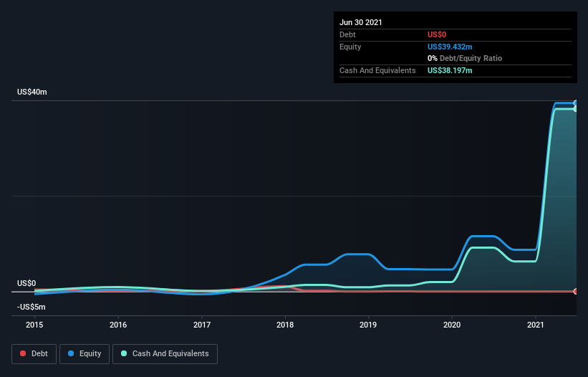This screenshot has height=377, width=588.
Task: Click the US$0 y-axis label
Action: tap(26, 283)
